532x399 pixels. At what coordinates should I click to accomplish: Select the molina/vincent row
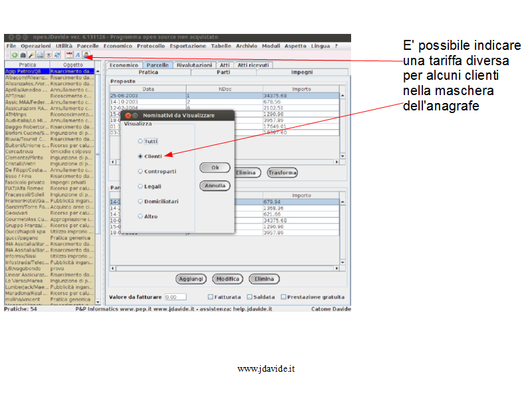pos(49,300)
